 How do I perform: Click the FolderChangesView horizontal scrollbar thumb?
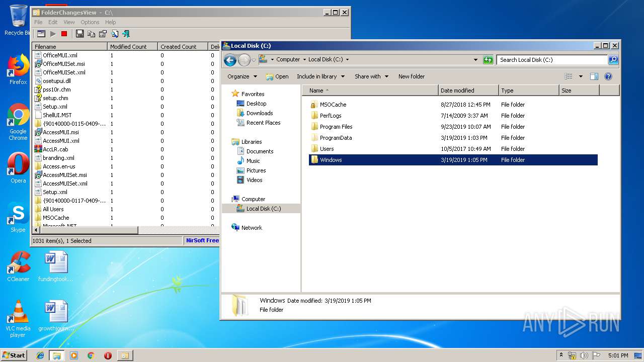[89, 230]
